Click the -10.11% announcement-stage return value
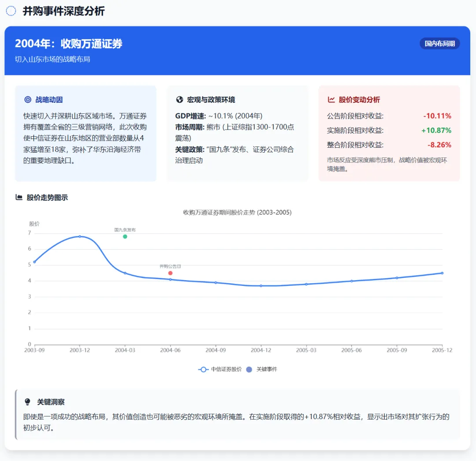Image resolution: width=476 pixels, height=461 pixels. [437, 116]
